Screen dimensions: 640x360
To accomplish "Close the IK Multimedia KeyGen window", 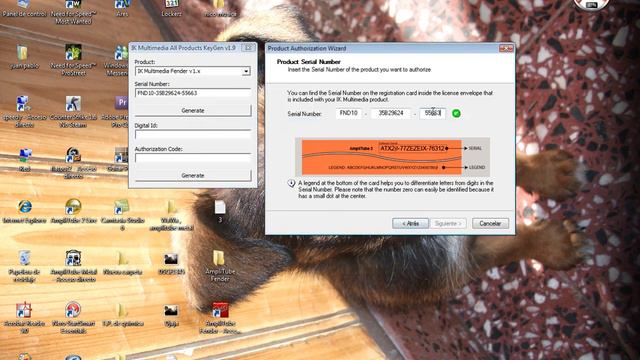I will 248,48.
